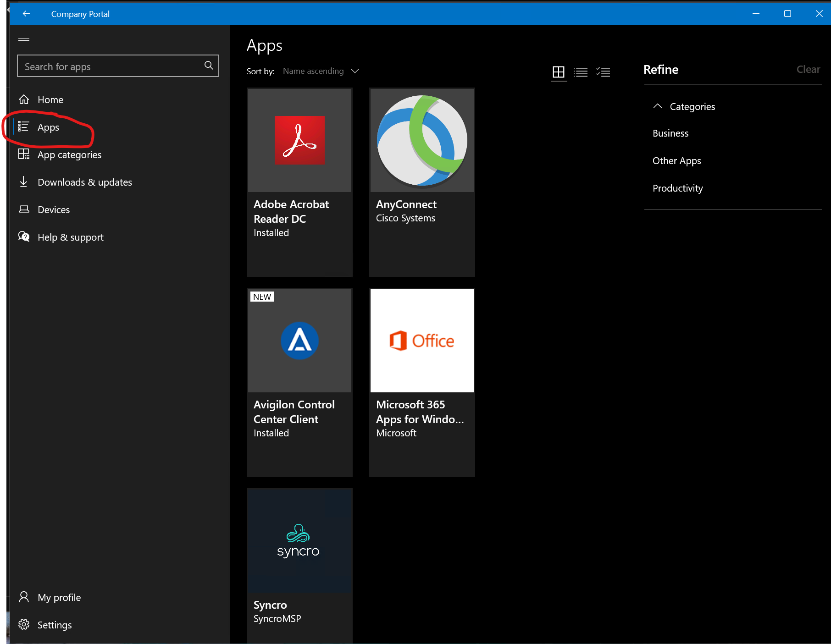This screenshot has width=831, height=644.
Task: Click the AnyConnect title text
Action: click(x=406, y=204)
